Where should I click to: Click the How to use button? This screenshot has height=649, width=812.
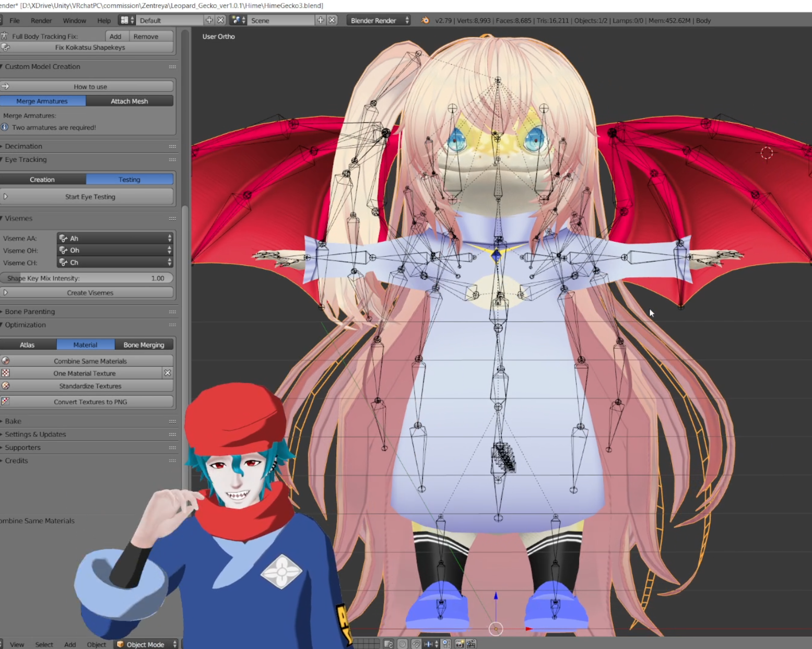click(87, 86)
